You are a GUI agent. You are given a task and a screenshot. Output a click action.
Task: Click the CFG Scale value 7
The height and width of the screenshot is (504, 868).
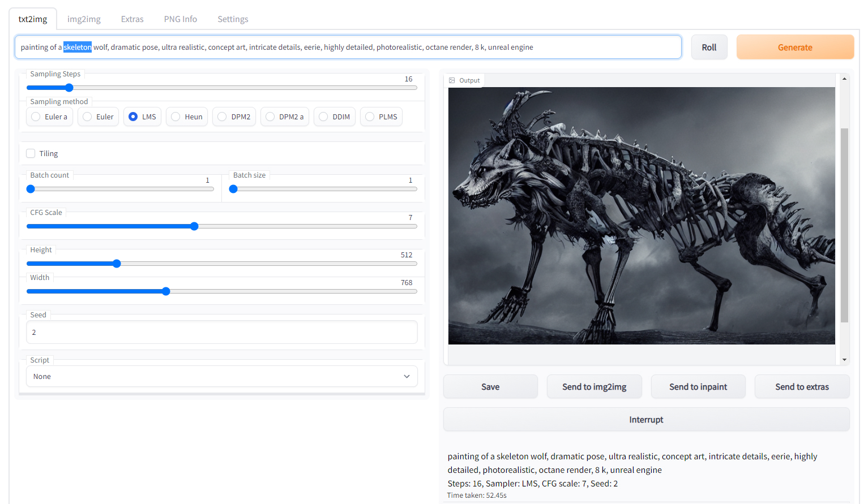click(411, 218)
